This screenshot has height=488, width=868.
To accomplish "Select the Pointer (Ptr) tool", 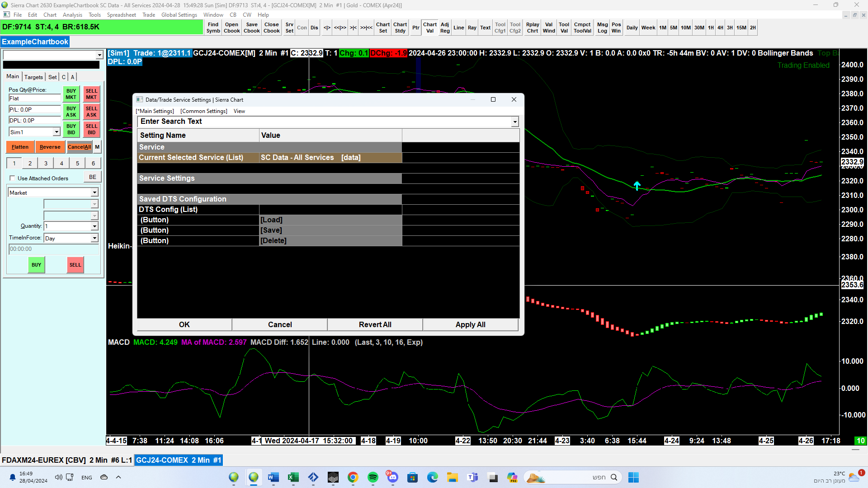I will 415,28.
